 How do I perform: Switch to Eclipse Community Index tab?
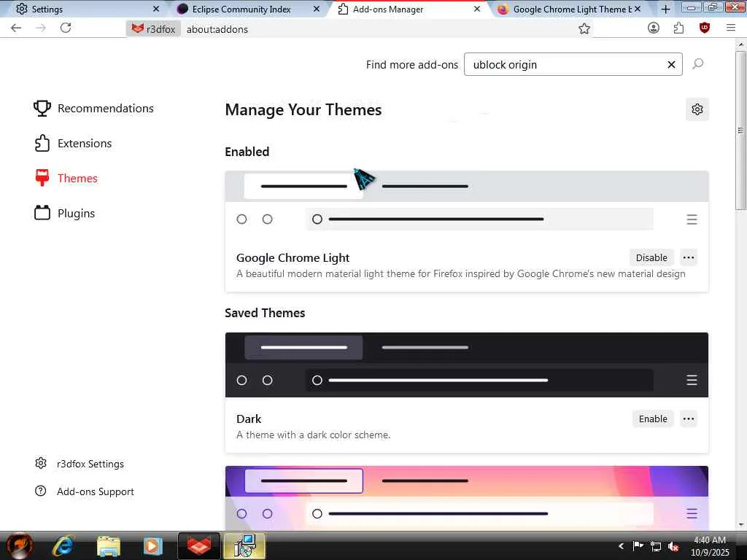click(241, 9)
